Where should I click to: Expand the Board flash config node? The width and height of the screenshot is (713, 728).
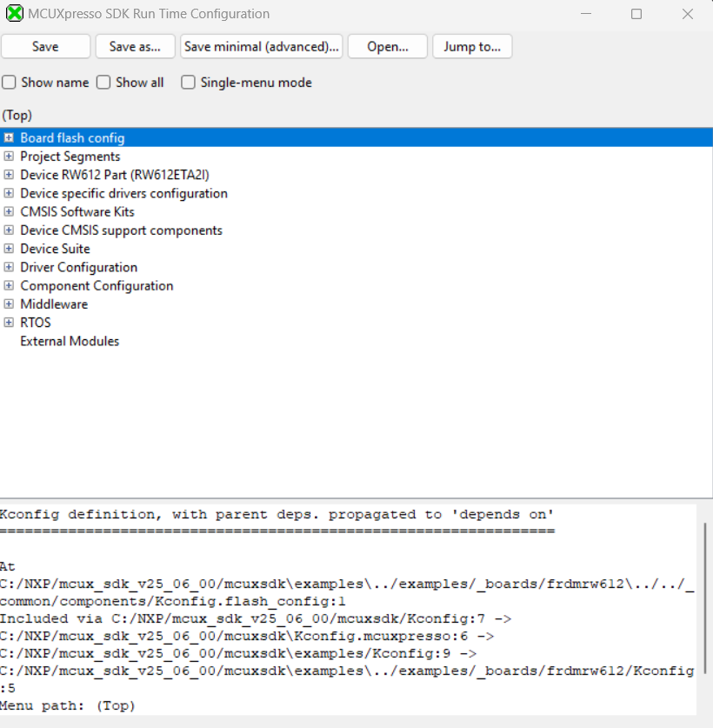[x=9, y=138]
